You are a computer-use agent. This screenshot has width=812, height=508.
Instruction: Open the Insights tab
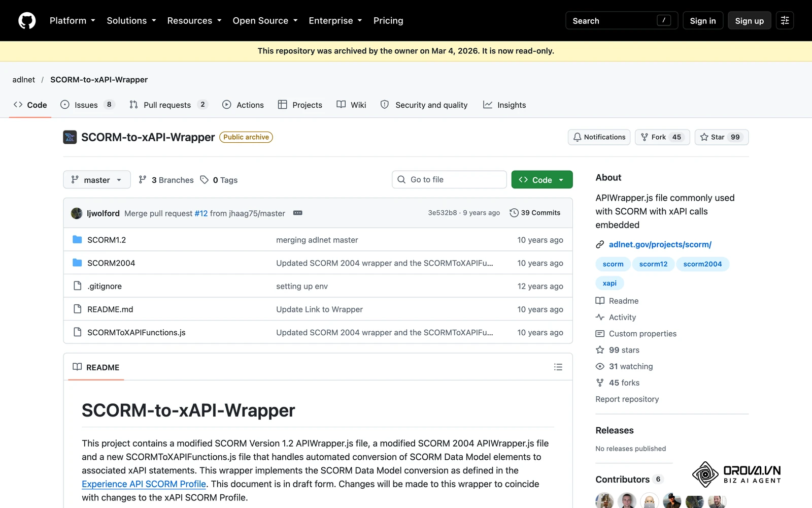[504, 105]
